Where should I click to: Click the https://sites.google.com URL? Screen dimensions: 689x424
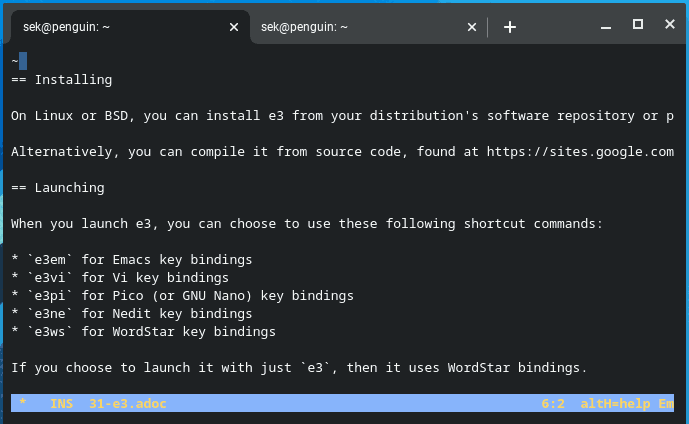(580, 152)
